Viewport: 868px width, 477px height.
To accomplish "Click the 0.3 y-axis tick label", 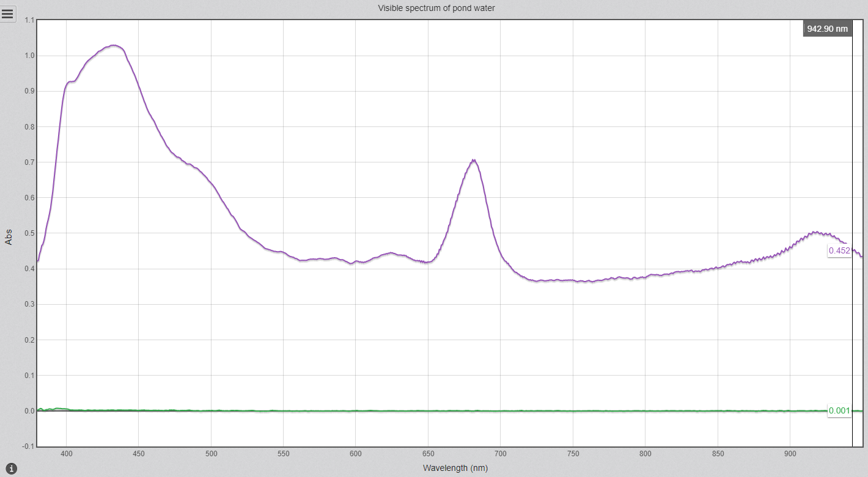I will point(29,304).
